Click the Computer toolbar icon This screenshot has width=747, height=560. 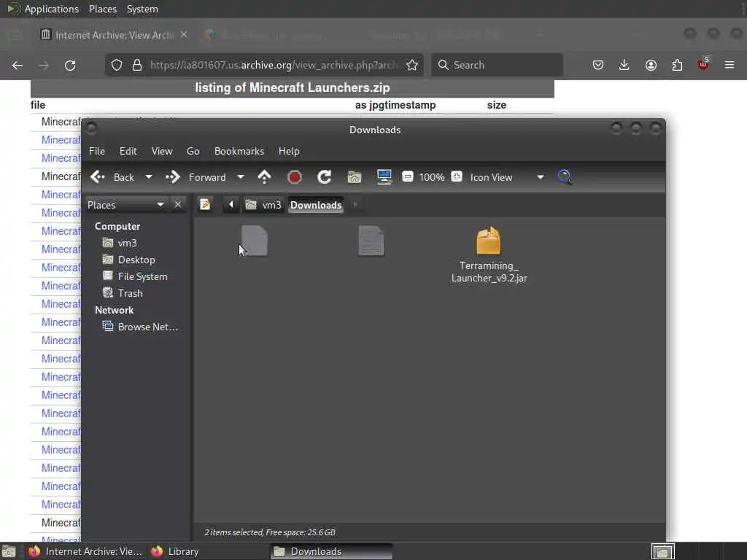point(384,177)
